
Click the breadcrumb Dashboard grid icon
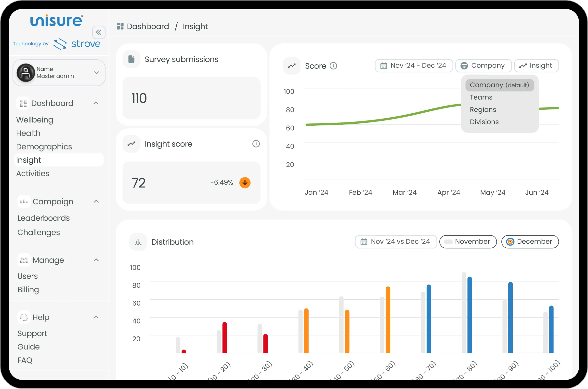120,26
